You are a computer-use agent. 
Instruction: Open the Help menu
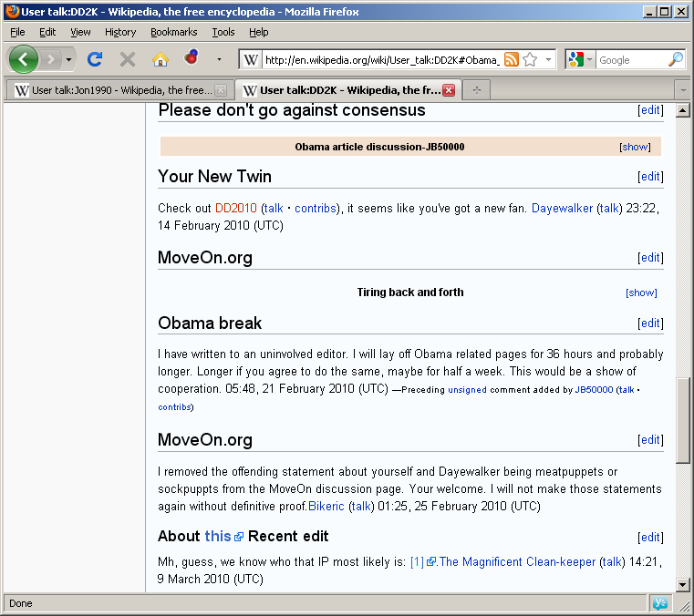point(258,32)
